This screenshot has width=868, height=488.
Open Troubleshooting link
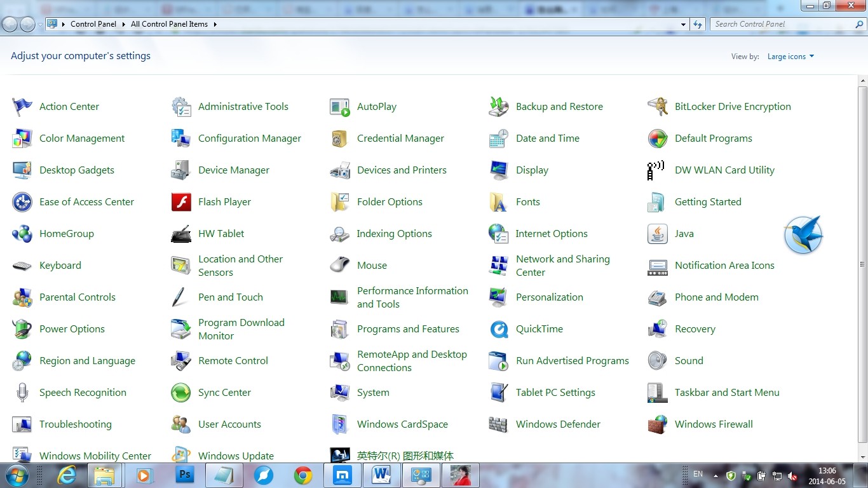76,424
